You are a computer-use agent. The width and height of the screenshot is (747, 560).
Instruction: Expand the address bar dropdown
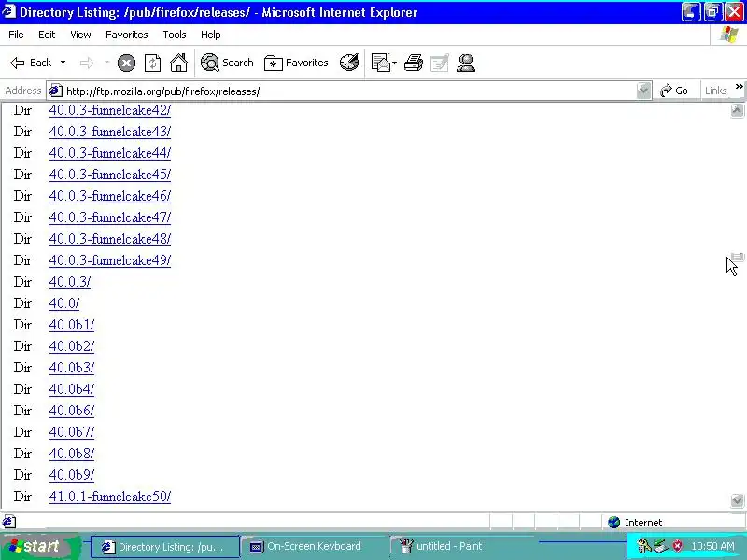tap(643, 91)
